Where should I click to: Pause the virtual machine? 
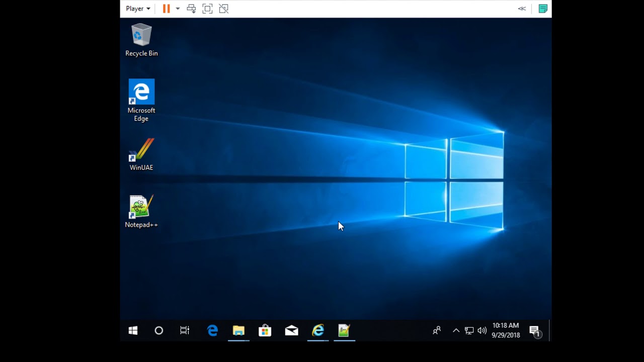click(x=166, y=9)
